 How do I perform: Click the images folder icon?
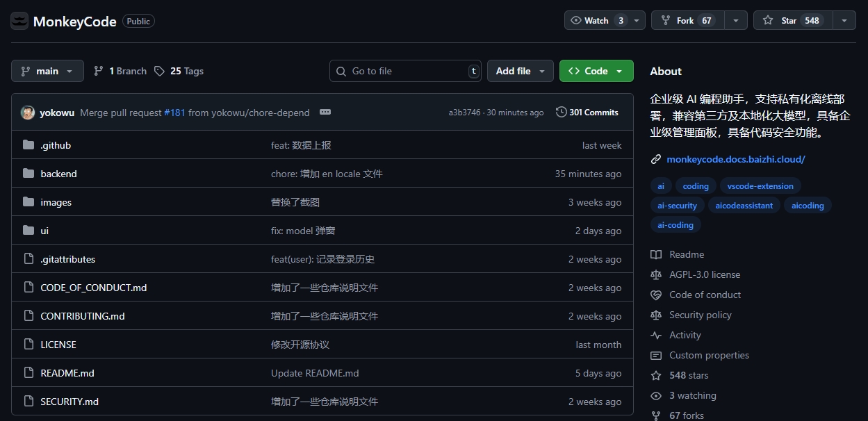(28, 201)
